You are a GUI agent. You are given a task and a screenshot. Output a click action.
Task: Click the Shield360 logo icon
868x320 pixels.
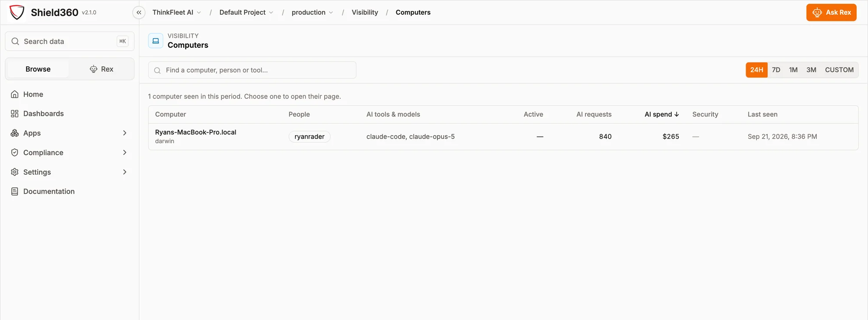click(17, 12)
